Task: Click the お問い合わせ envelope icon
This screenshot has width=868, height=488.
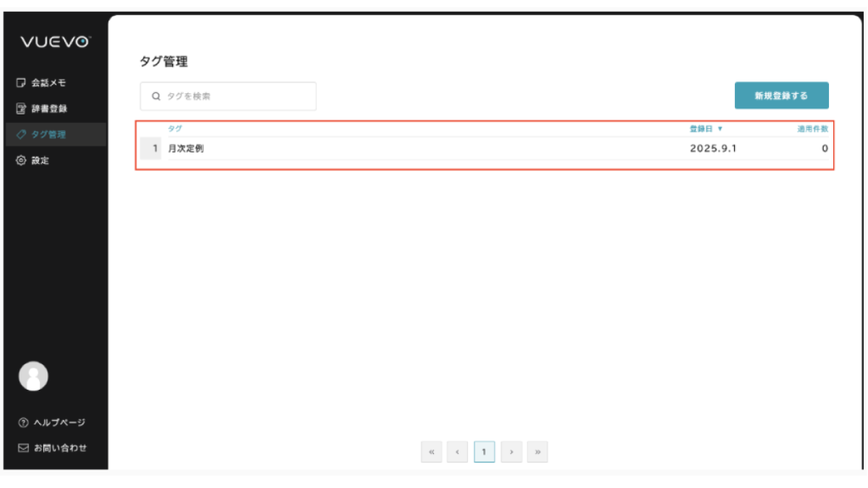Action: click(x=23, y=448)
